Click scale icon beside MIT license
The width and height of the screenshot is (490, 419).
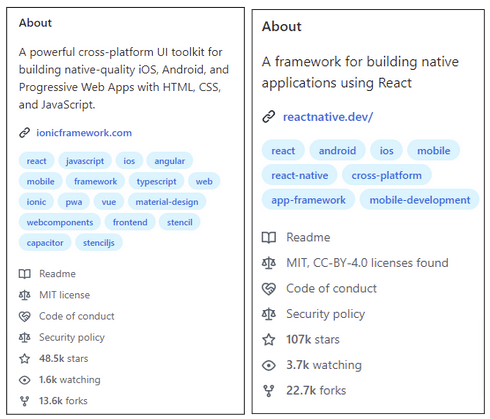25,295
